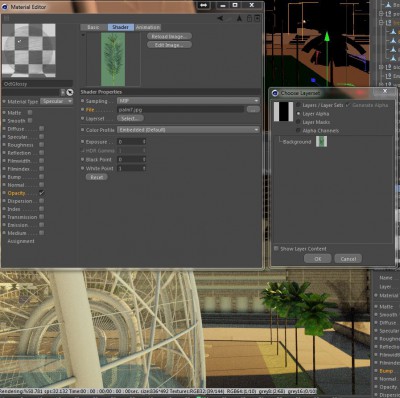Click the small arrow button beside layer field

63,92
